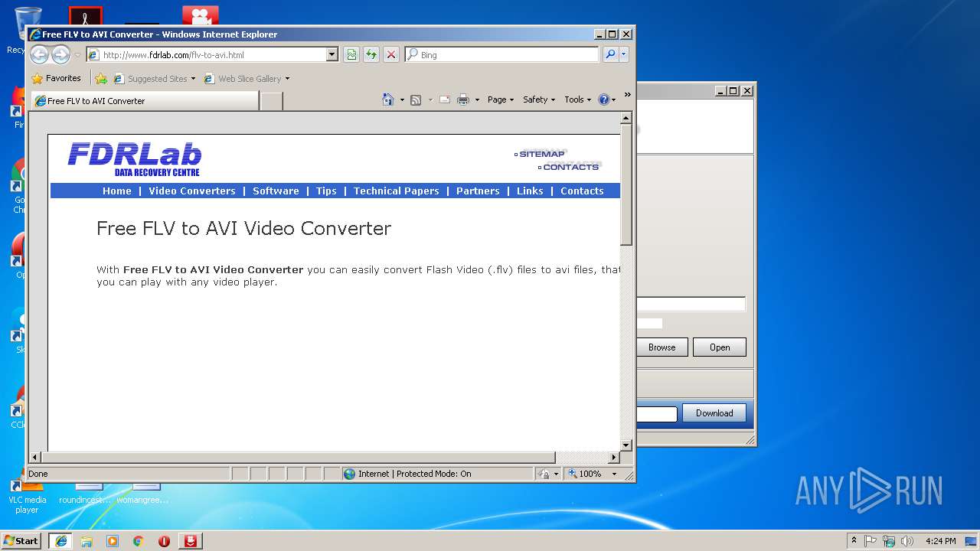Click Browse in the background window
This screenshot has width=980, height=551.
tap(662, 347)
